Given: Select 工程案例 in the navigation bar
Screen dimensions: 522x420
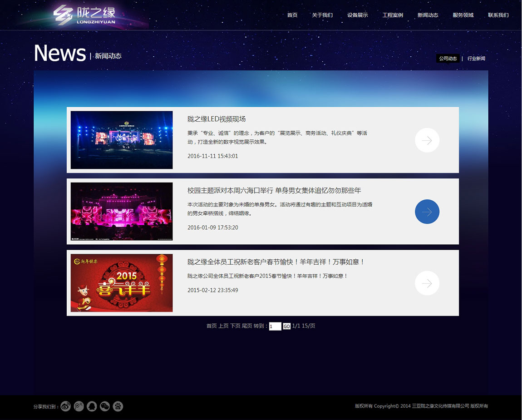Looking at the screenshot, I should point(393,15).
